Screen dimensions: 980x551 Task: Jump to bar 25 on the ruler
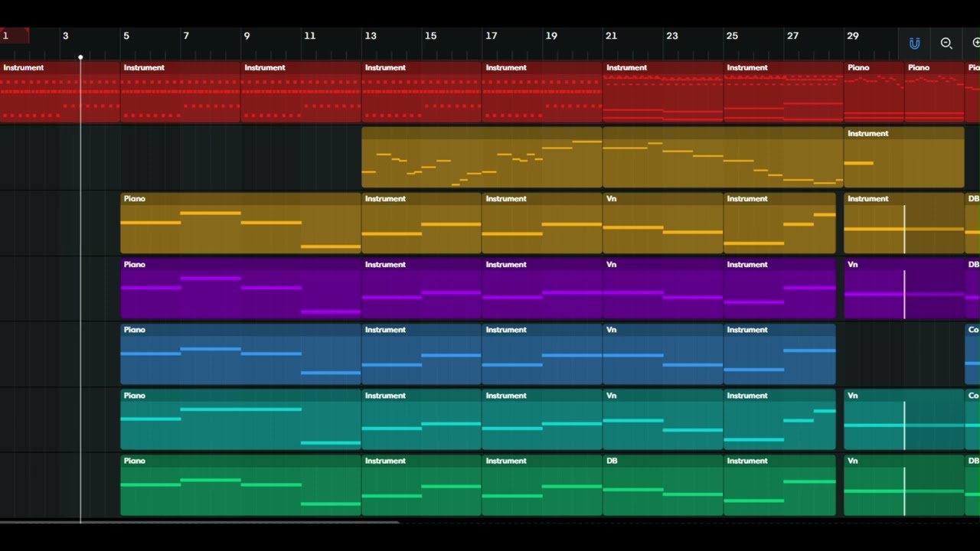[x=732, y=36]
